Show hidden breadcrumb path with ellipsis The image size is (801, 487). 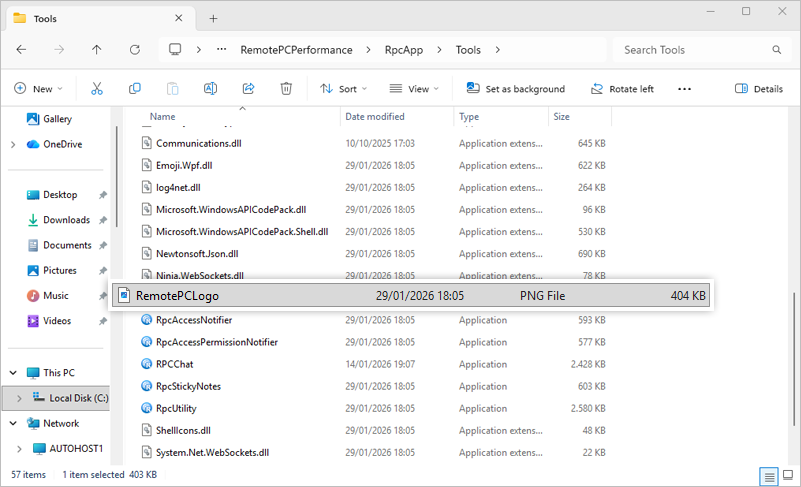point(221,50)
